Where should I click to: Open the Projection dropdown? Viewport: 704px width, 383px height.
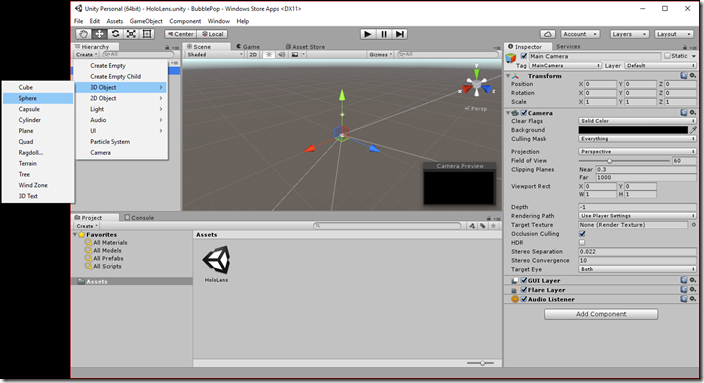637,151
